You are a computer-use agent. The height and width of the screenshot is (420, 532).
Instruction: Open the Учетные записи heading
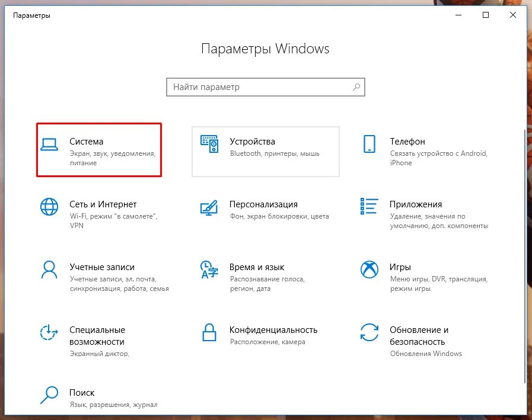point(102,267)
